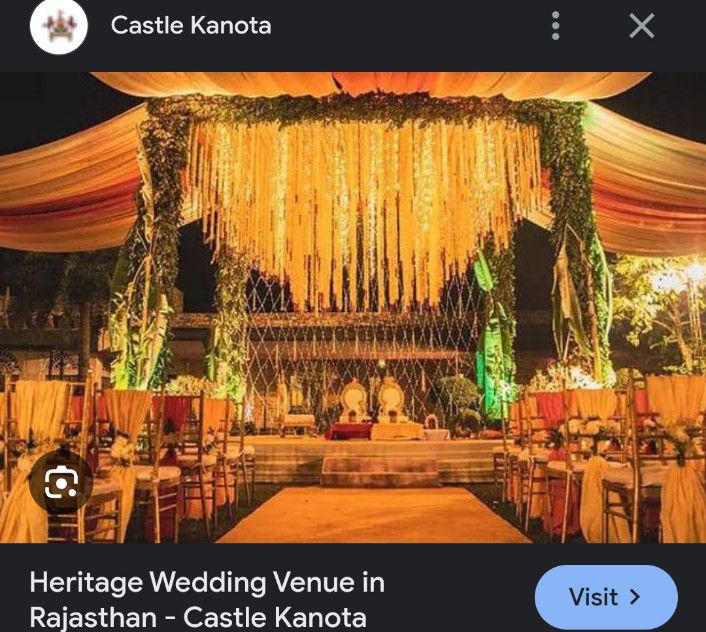Tap the camera-shaped Lens overlay on photo
Viewport: 706px width, 632px height.
tap(61, 482)
